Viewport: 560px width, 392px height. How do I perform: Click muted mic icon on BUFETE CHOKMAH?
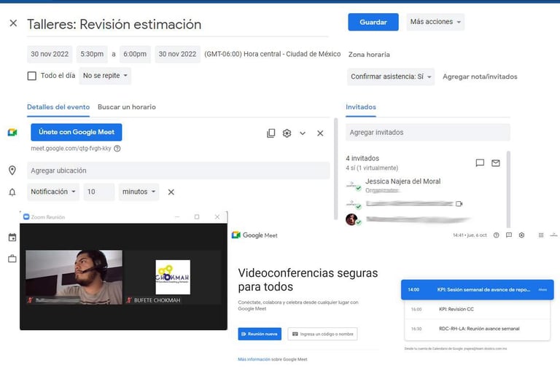(x=129, y=300)
